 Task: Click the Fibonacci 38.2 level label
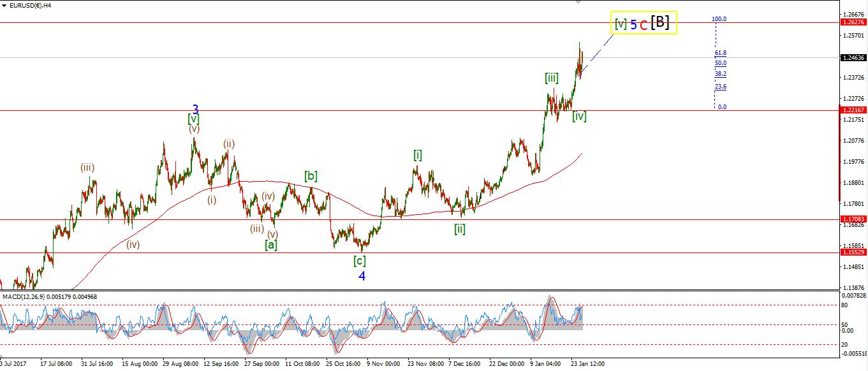click(x=721, y=74)
